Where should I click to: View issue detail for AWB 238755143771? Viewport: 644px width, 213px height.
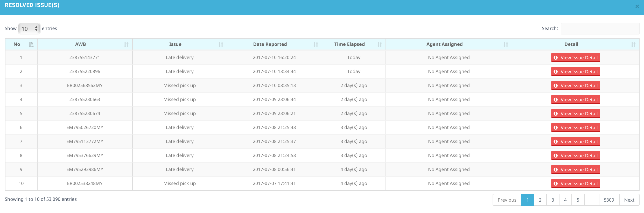tap(576, 58)
